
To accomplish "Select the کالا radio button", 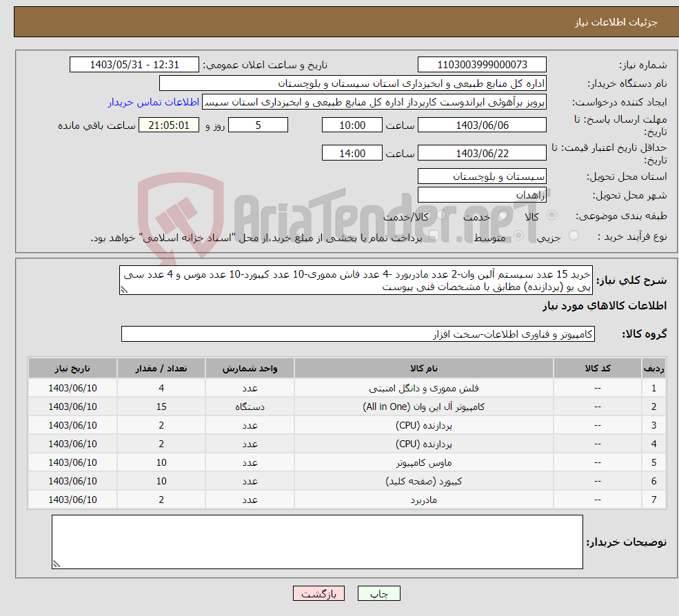I will pyautogui.click(x=551, y=215).
